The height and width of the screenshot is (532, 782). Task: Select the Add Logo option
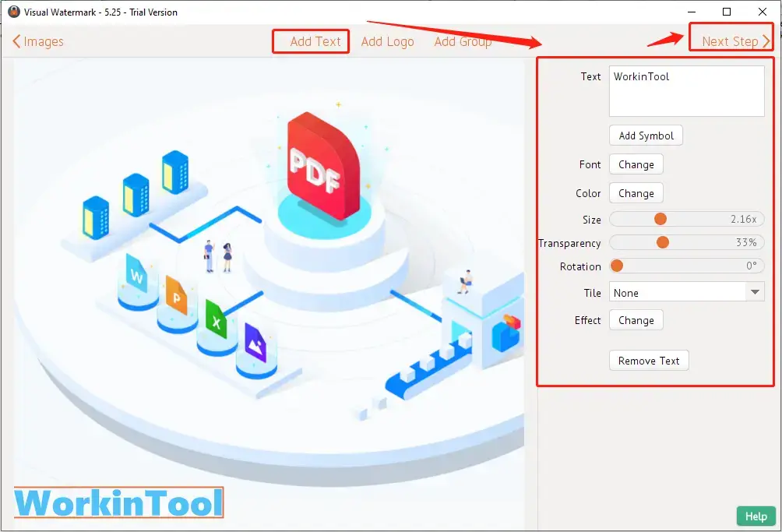click(x=387, y=42)
